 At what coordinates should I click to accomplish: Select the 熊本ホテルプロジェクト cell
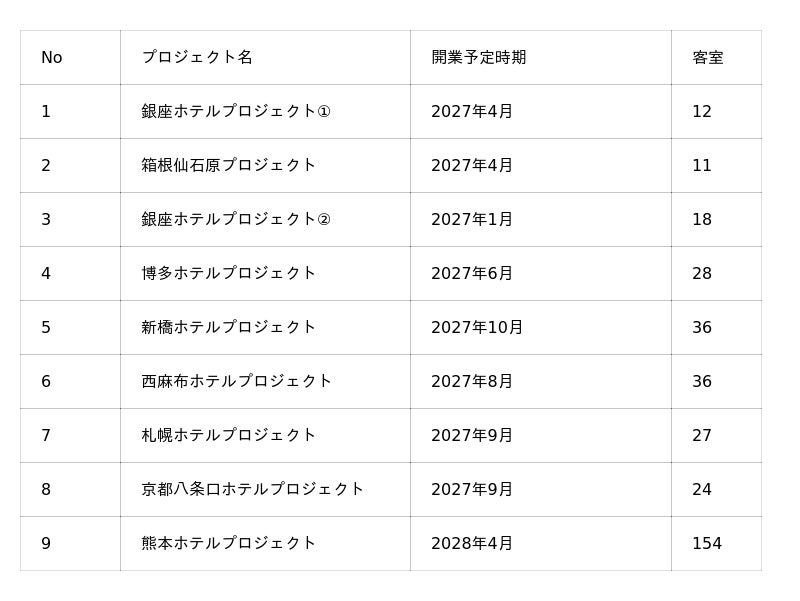tap(265, 544)
